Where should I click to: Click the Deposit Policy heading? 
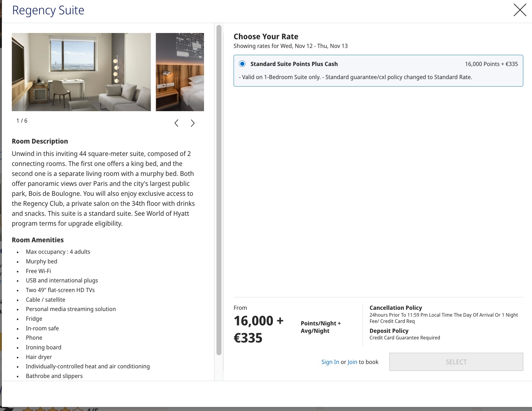389,331
